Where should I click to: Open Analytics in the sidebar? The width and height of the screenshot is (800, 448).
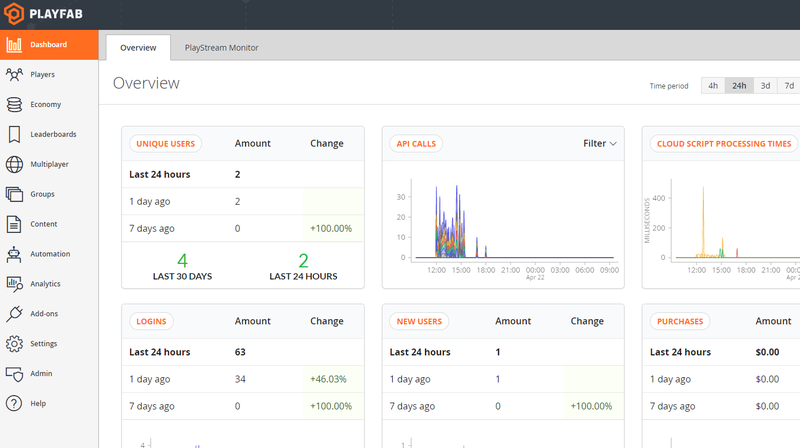coord(45,284)
